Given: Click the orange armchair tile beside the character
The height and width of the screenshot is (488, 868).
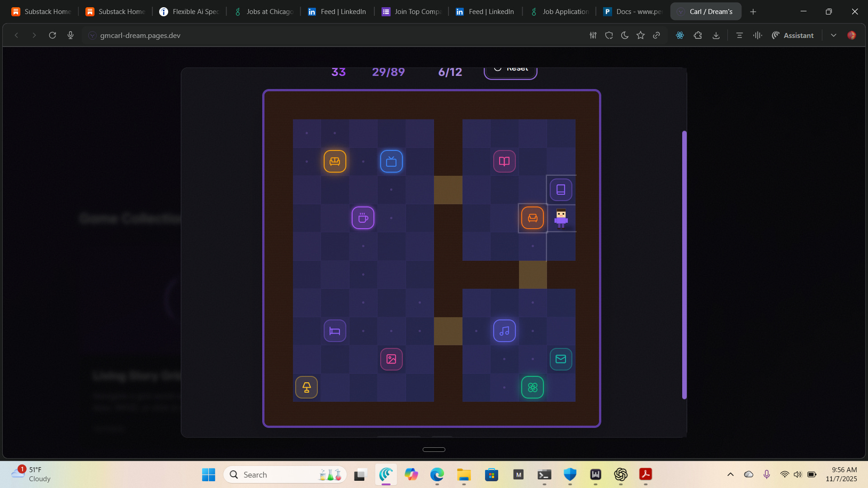Looking at the screenshot, I should click(532, 218).
